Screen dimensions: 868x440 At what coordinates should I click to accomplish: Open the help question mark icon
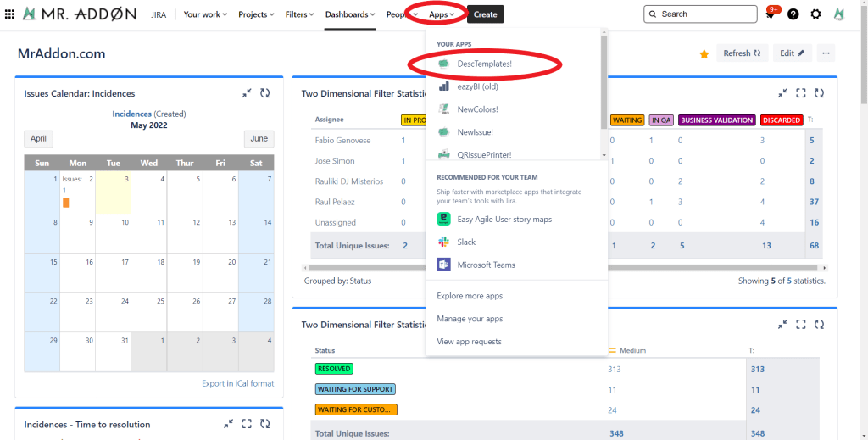coord(793,14)
